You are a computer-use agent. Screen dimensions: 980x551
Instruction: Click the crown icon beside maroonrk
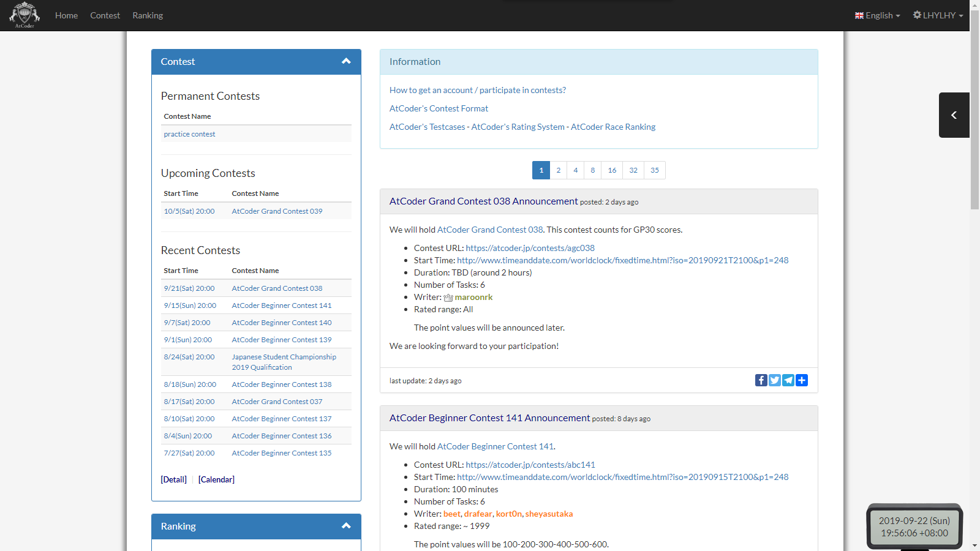[x=448, y=298]
